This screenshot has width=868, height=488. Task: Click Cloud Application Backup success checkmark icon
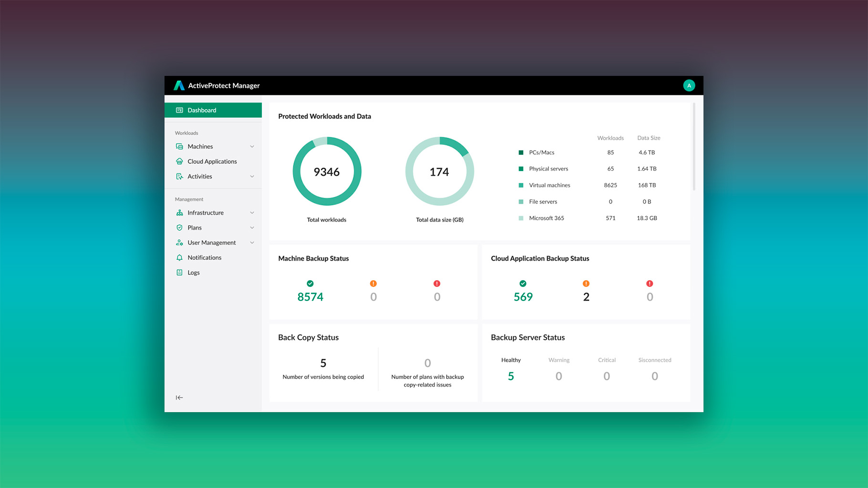coord(523,284)
